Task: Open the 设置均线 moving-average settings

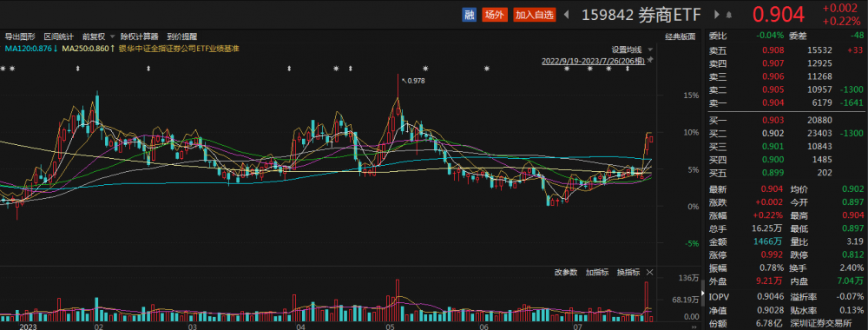Action: pyautogui.click(x=627, y=49)
